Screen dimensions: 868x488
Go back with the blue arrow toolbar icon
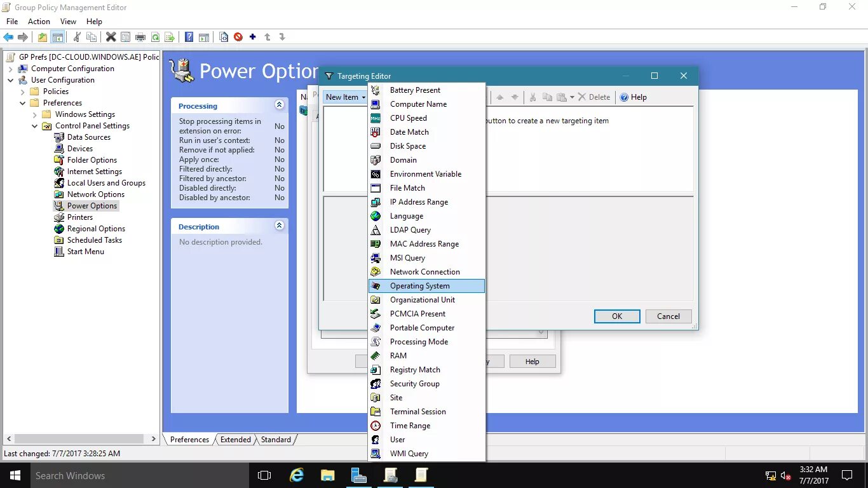click(x=8, y=37)
